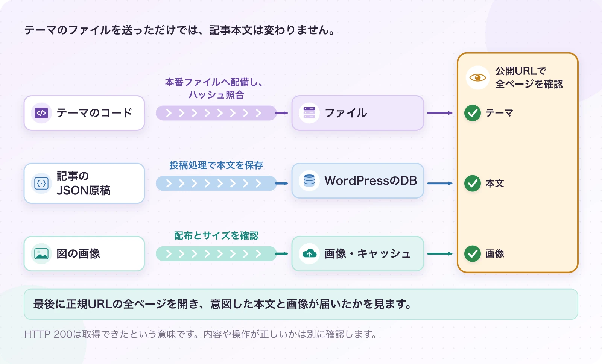
Task: Click the label 本番ファイルへ配備し、ハッシュ照合
Action: click(x=214, y=88)
